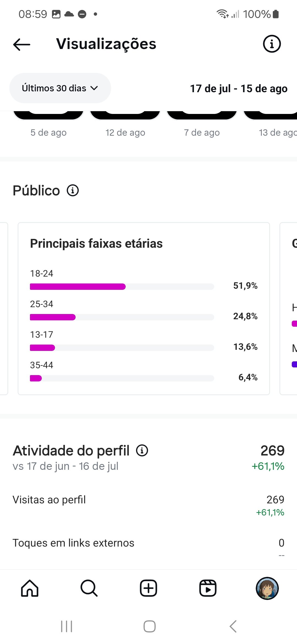This screenshot has width=297, height=644.
Task: Tap the 18-24 age range bar
Action: coord(122,286)
